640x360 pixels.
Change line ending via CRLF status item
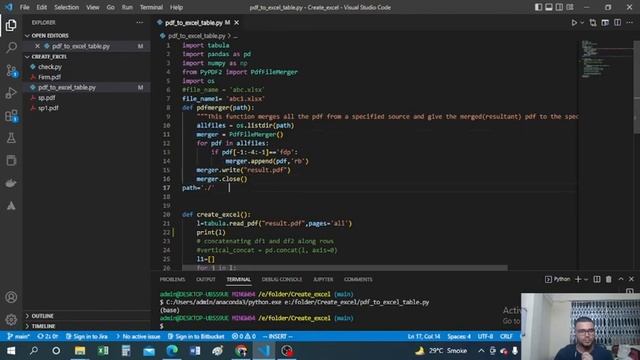tap(506, 337)
